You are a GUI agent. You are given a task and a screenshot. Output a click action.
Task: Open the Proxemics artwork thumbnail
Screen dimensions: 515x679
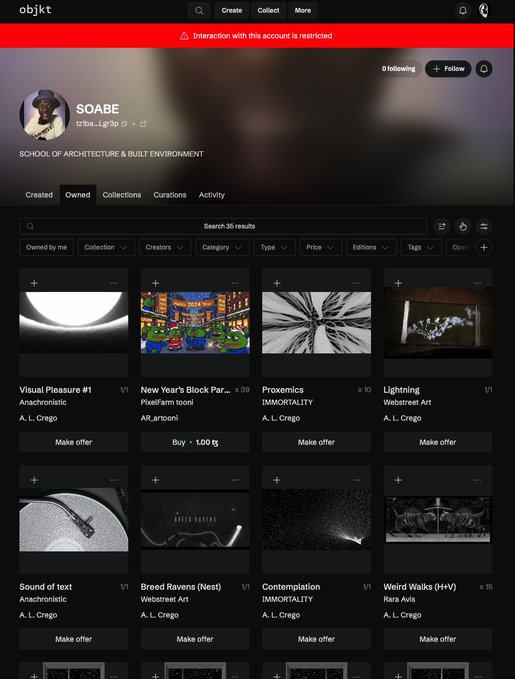316,323
